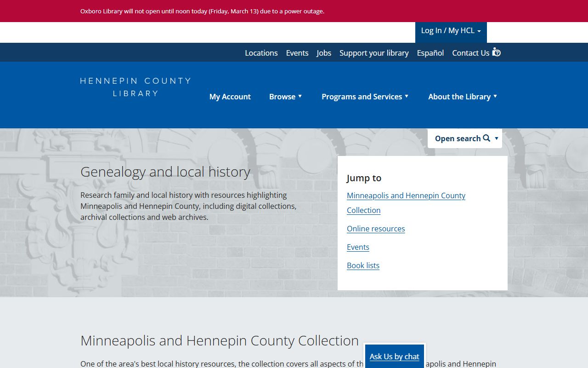Click the Oxboro Library power outage alert

202,11
